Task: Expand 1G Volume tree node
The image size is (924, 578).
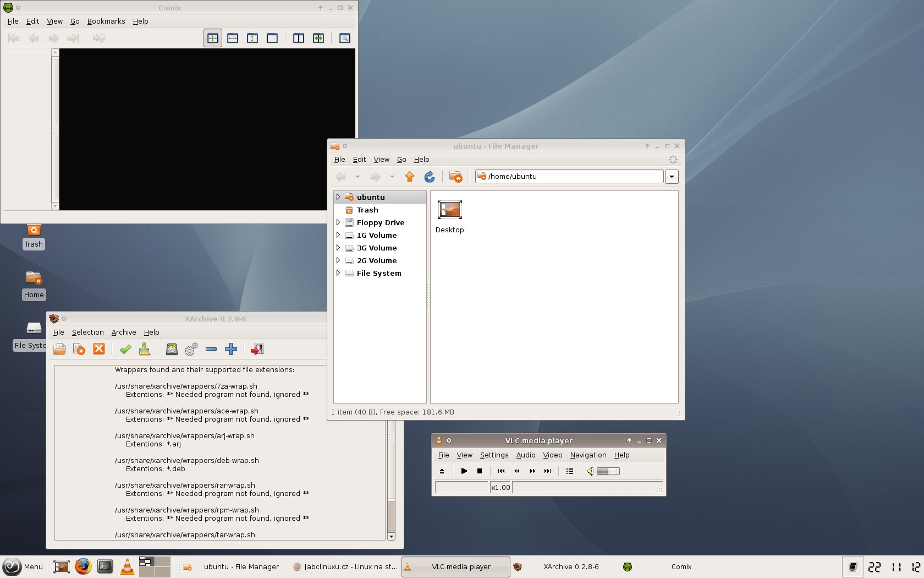Action: (x=338, y=235)
